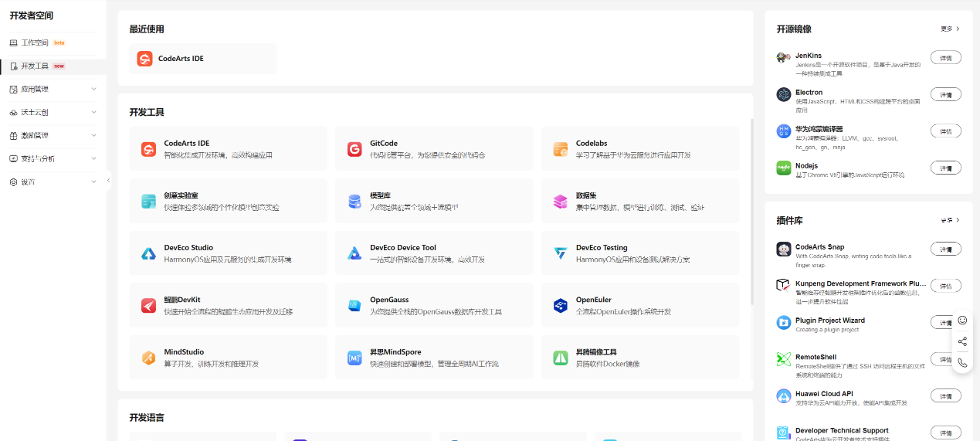The width and height of the screenshot is (980, 441).
Task: Click the Jenkins mirror icon
Action: [x=783, y=58]
